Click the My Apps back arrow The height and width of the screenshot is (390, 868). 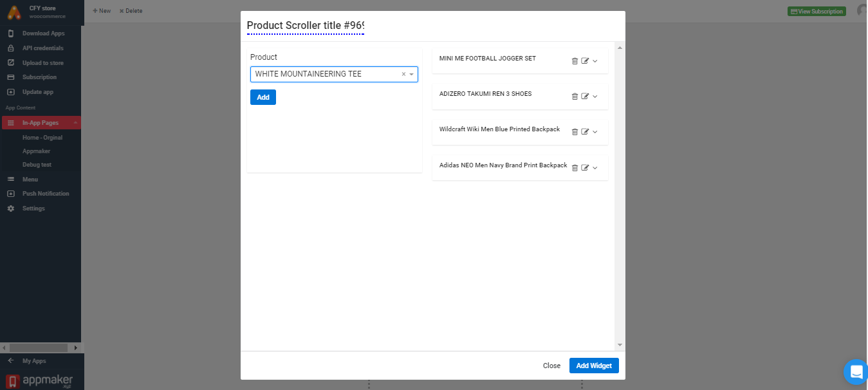pos(10,361)
